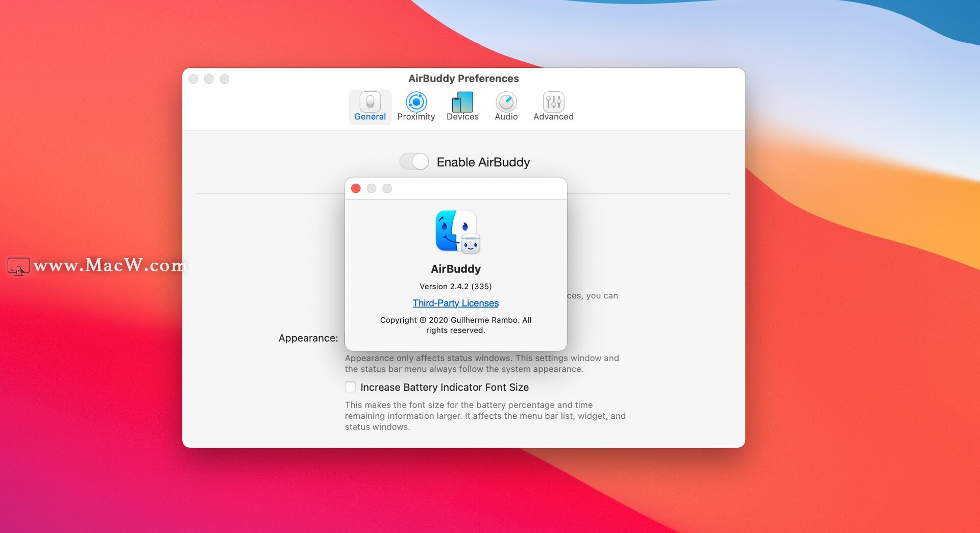Click the 'This makes the font size' description

[485, 416]
